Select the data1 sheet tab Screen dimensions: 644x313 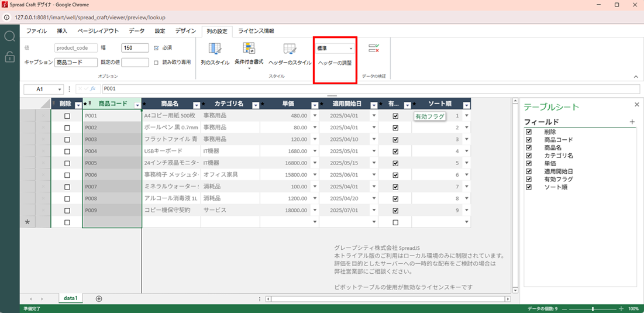click(71, 298)
